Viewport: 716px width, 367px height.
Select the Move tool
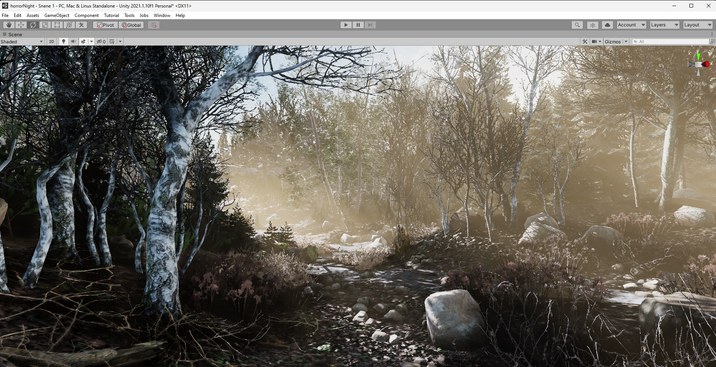(21, 25)
